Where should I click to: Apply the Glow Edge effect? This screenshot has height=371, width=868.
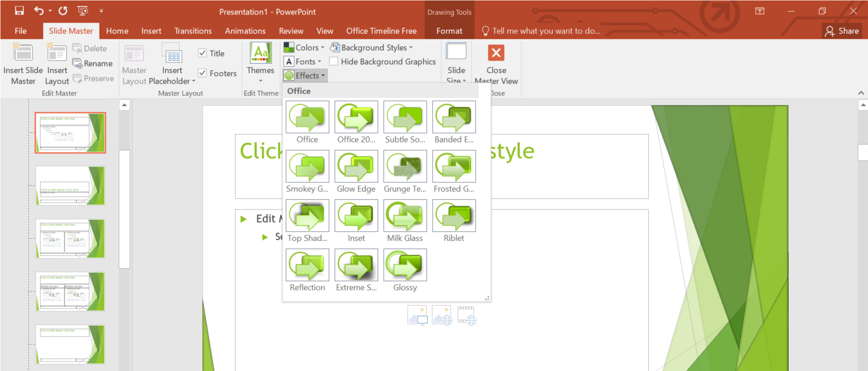pos(356,172)
